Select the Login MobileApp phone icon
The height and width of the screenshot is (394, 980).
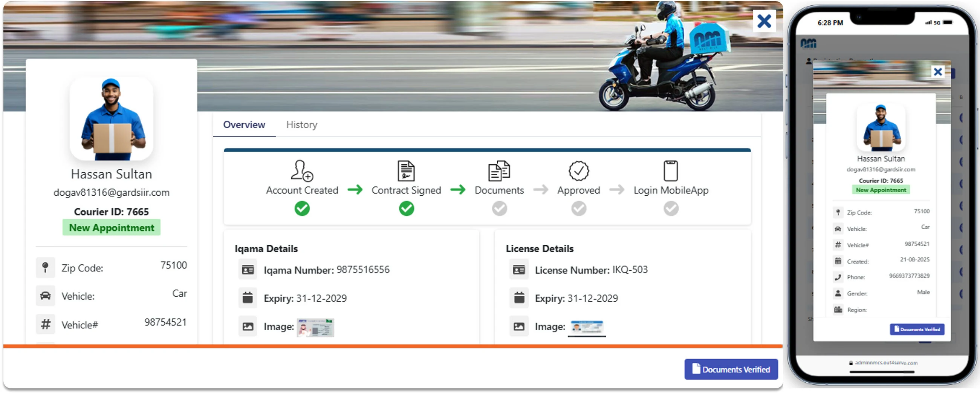671,172
